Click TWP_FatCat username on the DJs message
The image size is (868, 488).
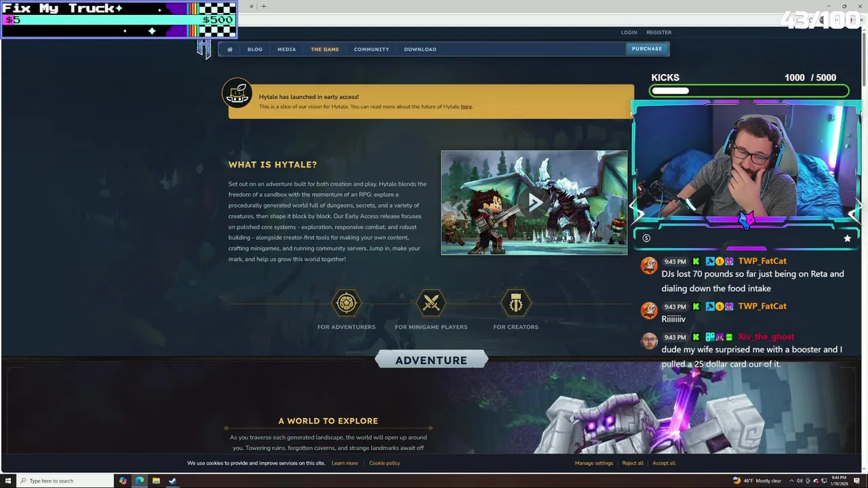click(762, 261)
